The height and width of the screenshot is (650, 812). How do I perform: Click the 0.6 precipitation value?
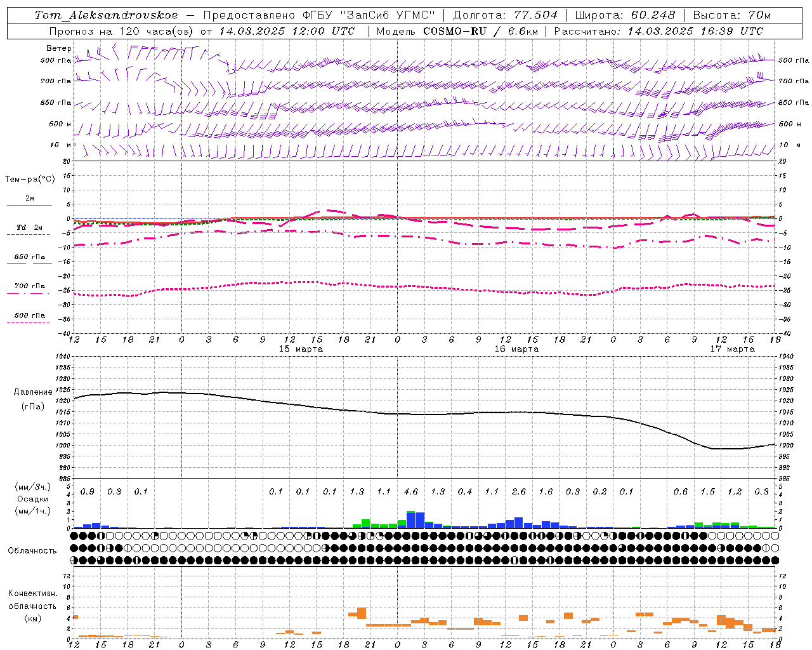(680, 492)
